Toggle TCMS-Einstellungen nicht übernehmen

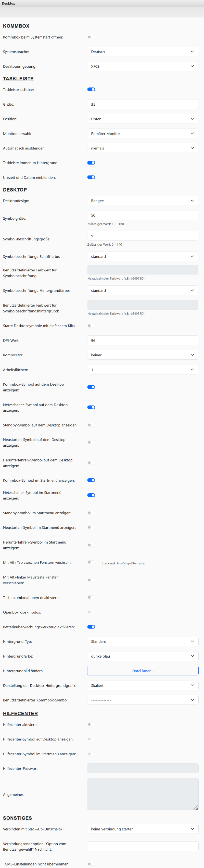tap(91, 864)
